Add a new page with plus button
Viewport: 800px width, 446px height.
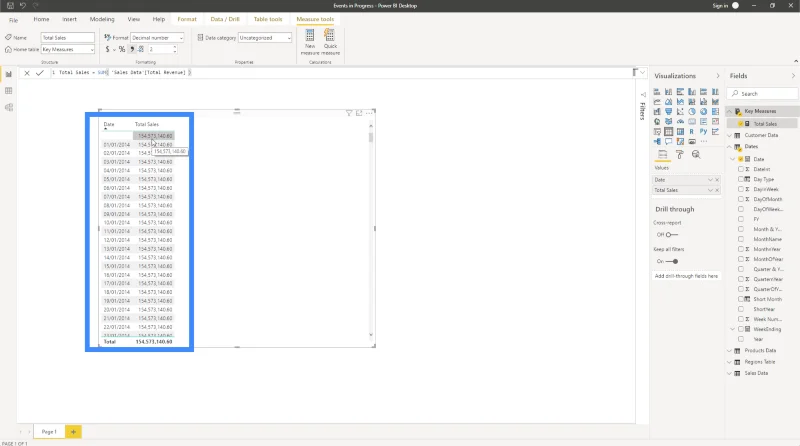pos(73,432)
